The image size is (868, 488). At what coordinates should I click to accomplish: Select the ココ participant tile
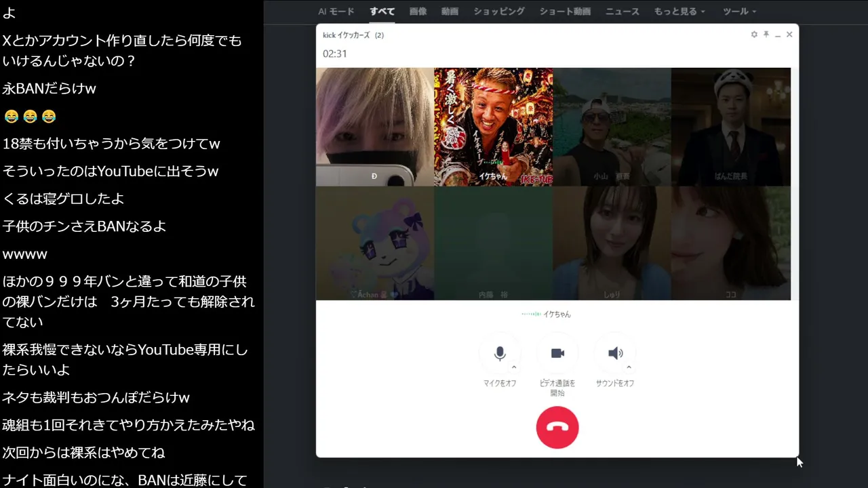(731, 243)
